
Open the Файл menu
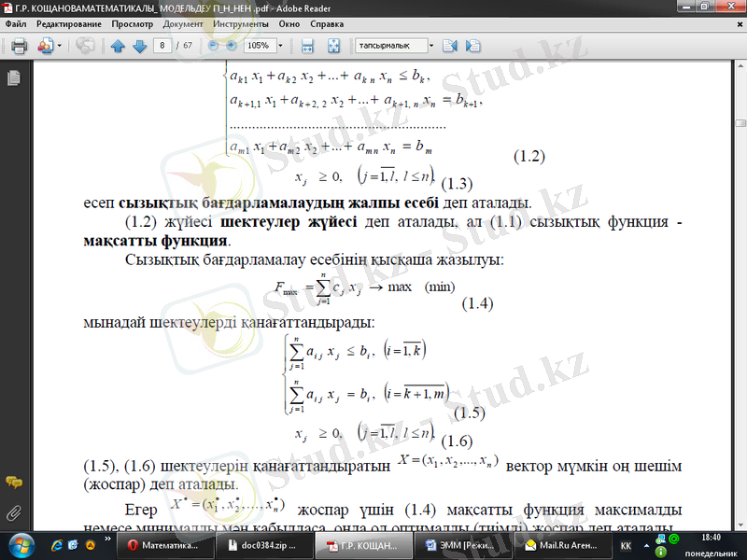16,24
